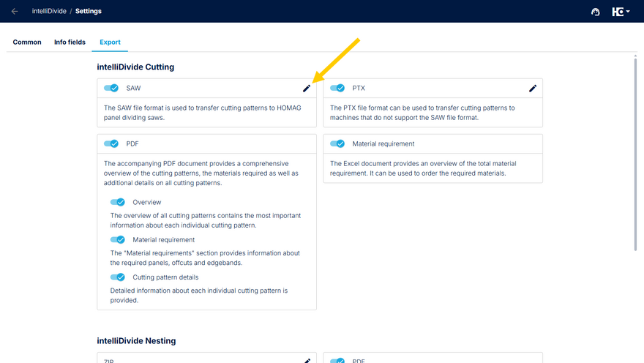
Task: Open the HC account dropdown menu
Action: tap(621, 12)
